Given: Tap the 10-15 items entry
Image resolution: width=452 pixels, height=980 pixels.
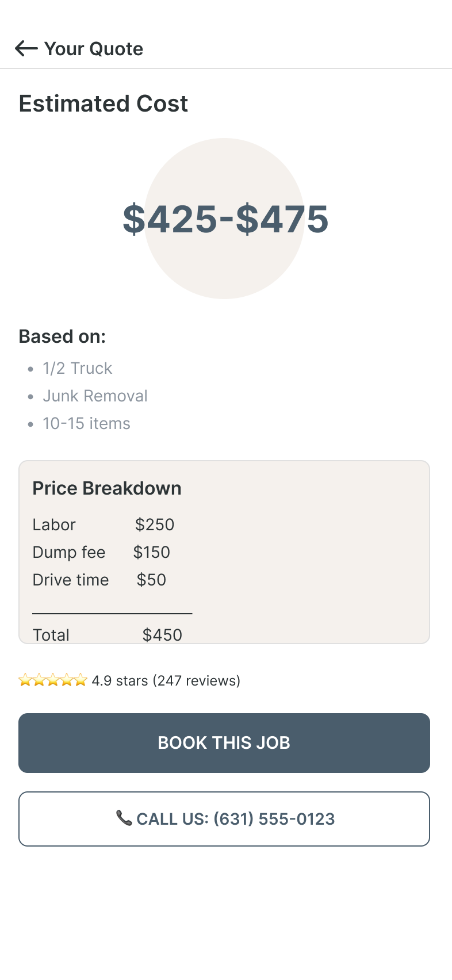Looking at the screenshot, I should [87, 424].
